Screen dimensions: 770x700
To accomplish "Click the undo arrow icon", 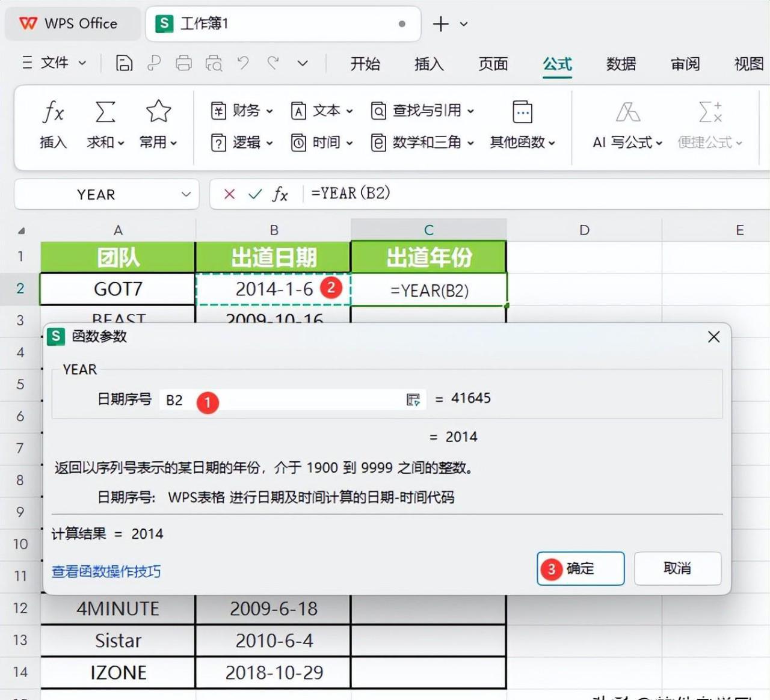I will tap(243, 63).
